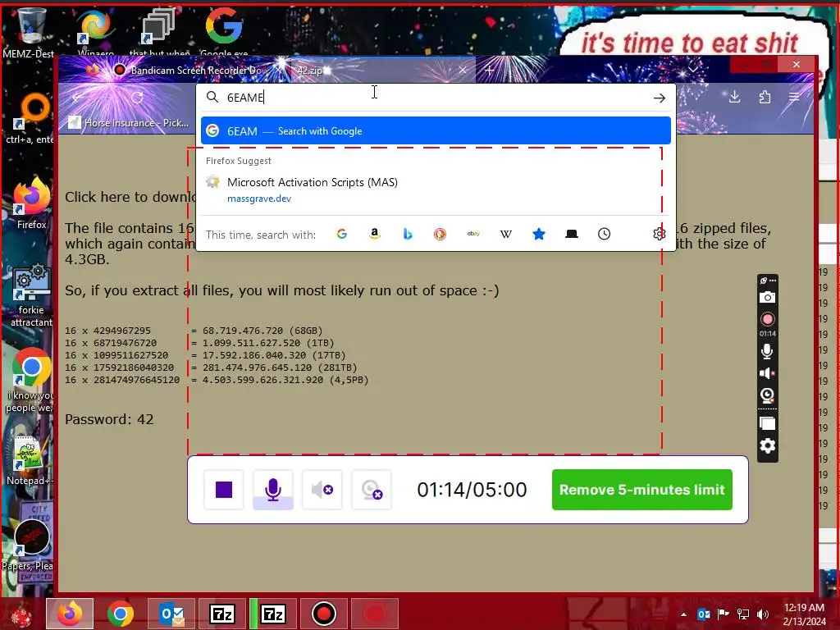Toggle speaker mute icon in side panel
The height and width of the screenshot is (630, 840).
(767, 373)
